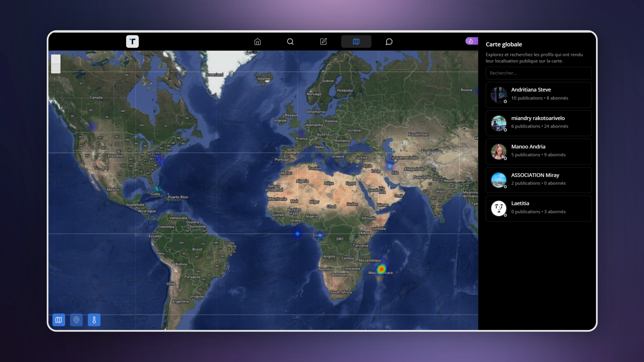Screen dimensions: 644x362
Task: Toggle the map layer view button
Action: point(59,320)
